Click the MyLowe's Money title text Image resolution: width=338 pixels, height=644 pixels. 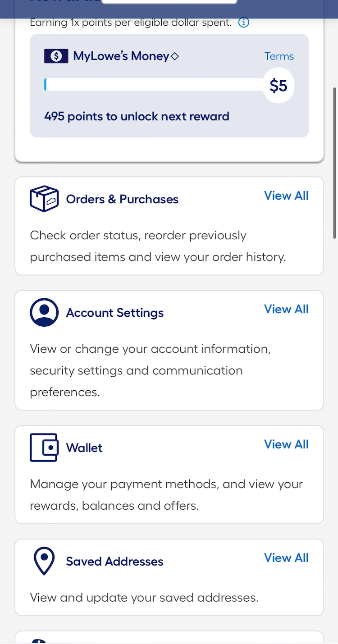122,56
